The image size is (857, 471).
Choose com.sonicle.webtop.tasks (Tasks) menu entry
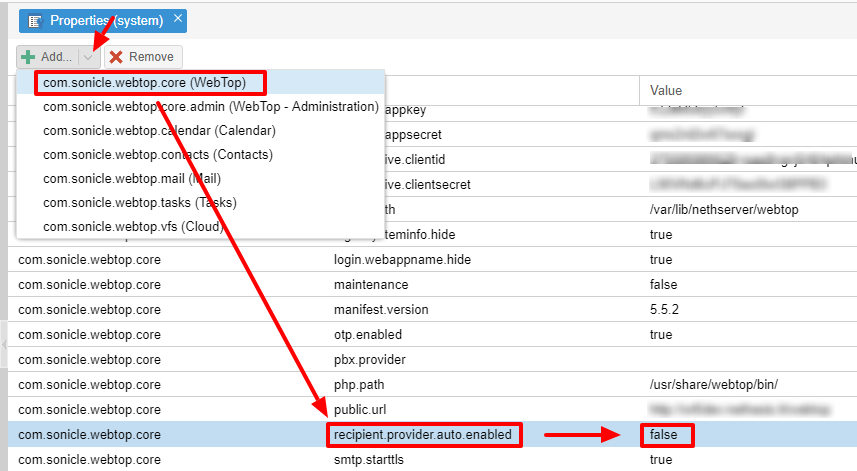pyautogui.click(x=200, y=203)
